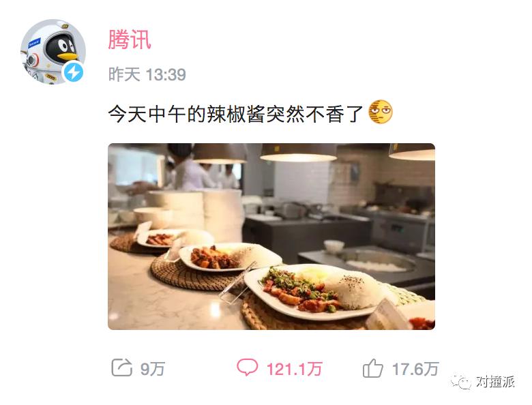
Task: Click the 对撞派 watermark text
Action: (495, 382)
